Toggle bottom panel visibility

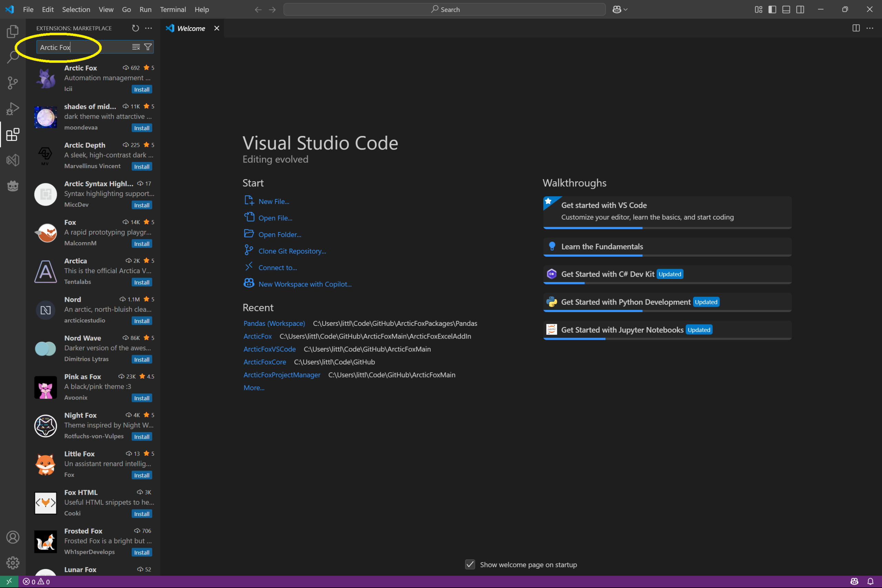click(786, 9)
